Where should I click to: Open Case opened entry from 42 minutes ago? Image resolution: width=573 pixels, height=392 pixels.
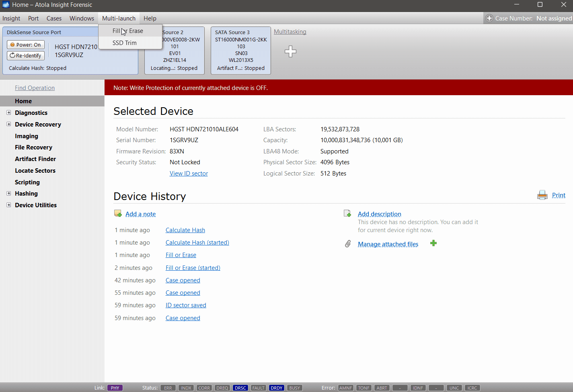pyautogui.click(x=183, y=280)
